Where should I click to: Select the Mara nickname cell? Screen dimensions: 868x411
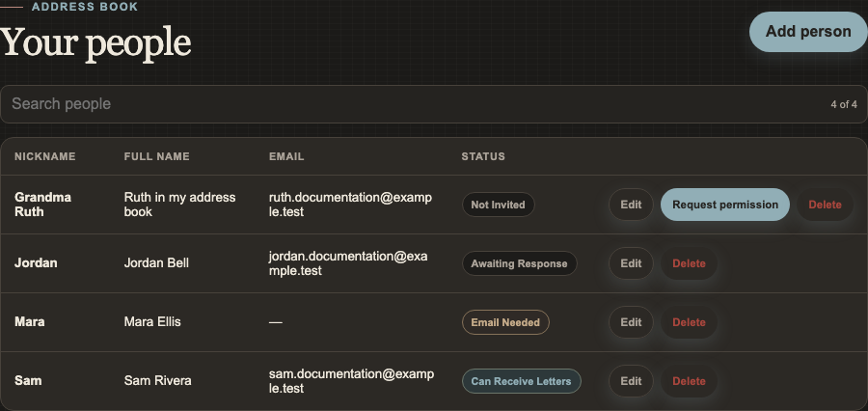coord(29,322)
